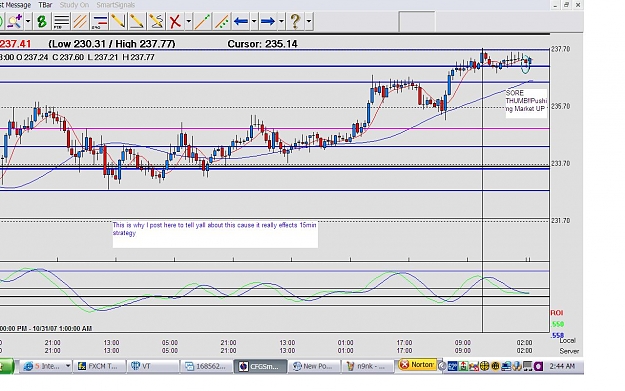Click the blue left arrow button
This screenshot has width=625, height=391.
[x=241, y=21]
